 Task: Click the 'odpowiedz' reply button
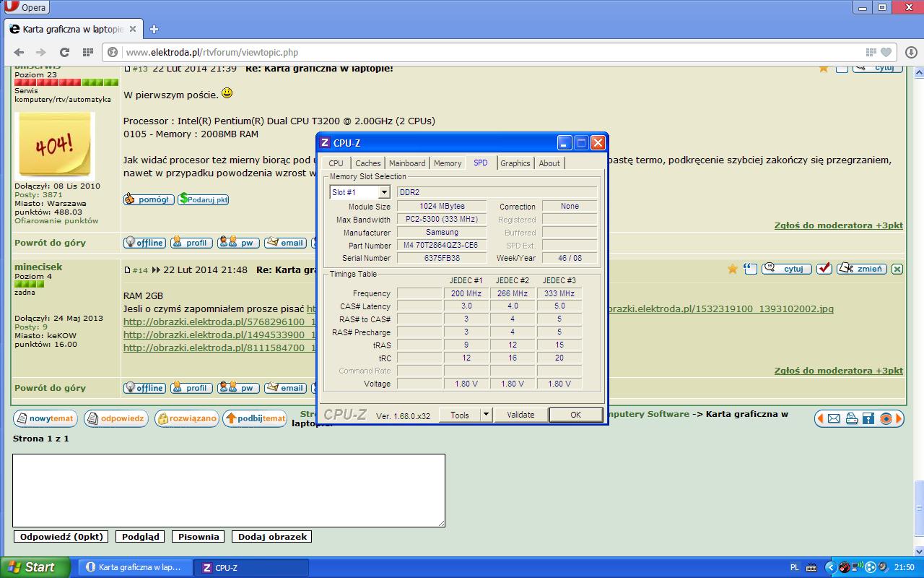116,418
